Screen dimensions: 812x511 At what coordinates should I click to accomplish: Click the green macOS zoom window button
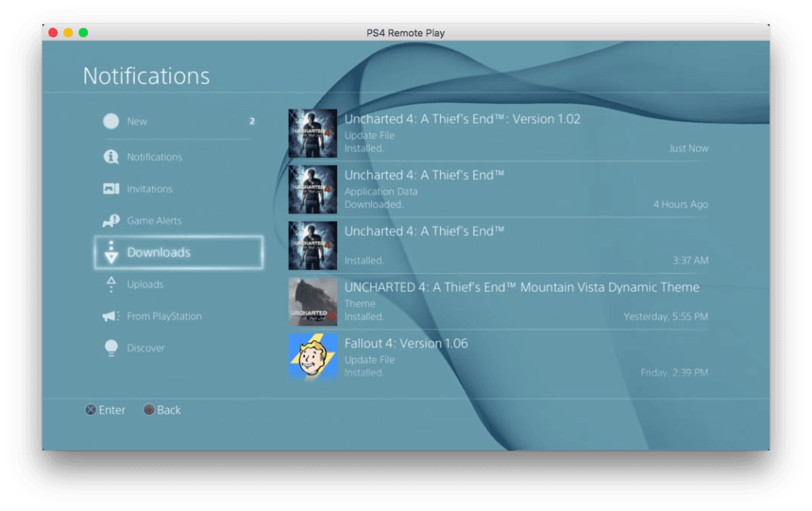(x=83, y=33)
